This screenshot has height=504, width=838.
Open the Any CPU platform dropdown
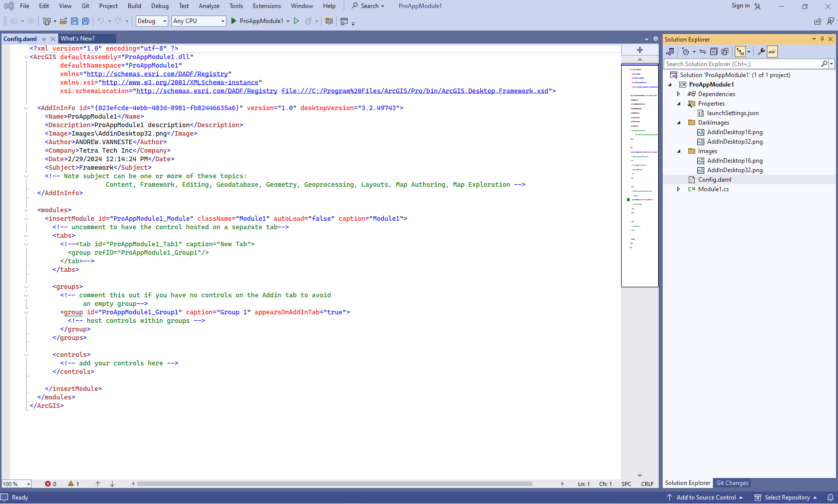199,21
